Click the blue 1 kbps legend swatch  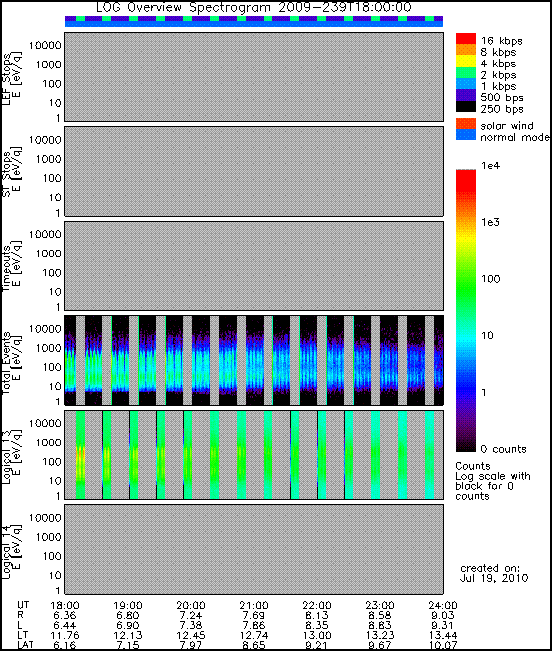point(466,83)
